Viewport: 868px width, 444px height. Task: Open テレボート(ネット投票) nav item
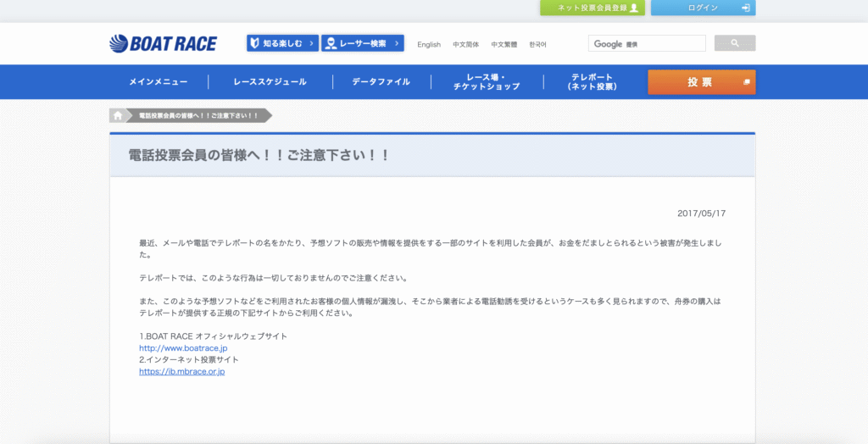tap(592, 82)
